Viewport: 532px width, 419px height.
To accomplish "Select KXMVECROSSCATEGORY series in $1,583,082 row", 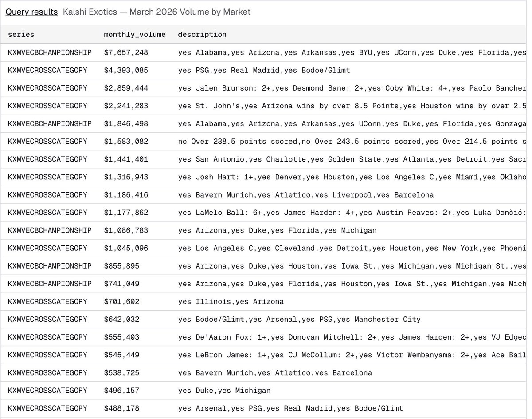I will (x=47, y=141).
